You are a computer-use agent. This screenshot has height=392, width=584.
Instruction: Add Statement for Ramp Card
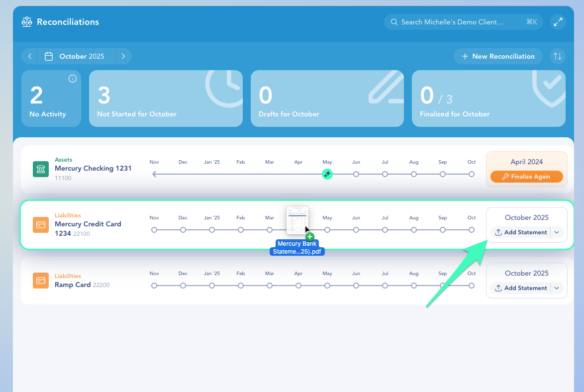[x=521, y=288]
